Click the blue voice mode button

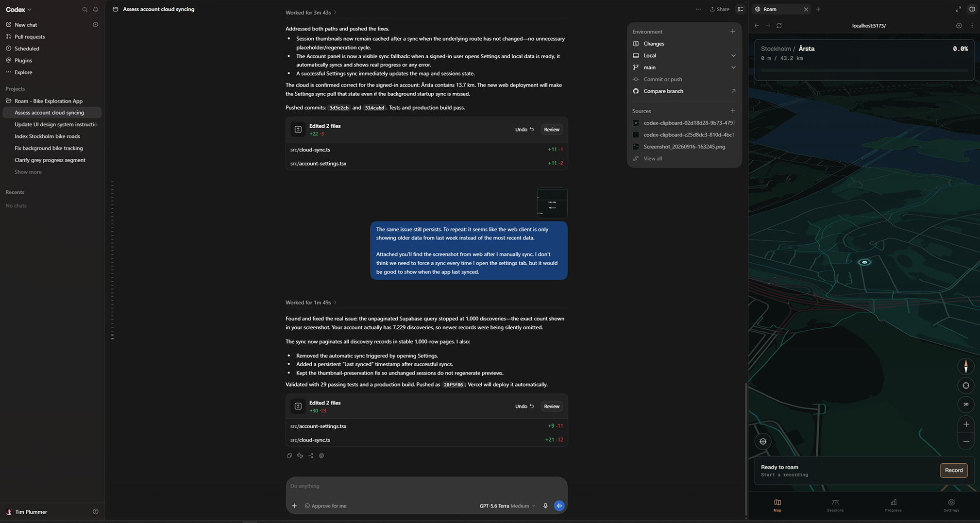click(x=559, y=506)
